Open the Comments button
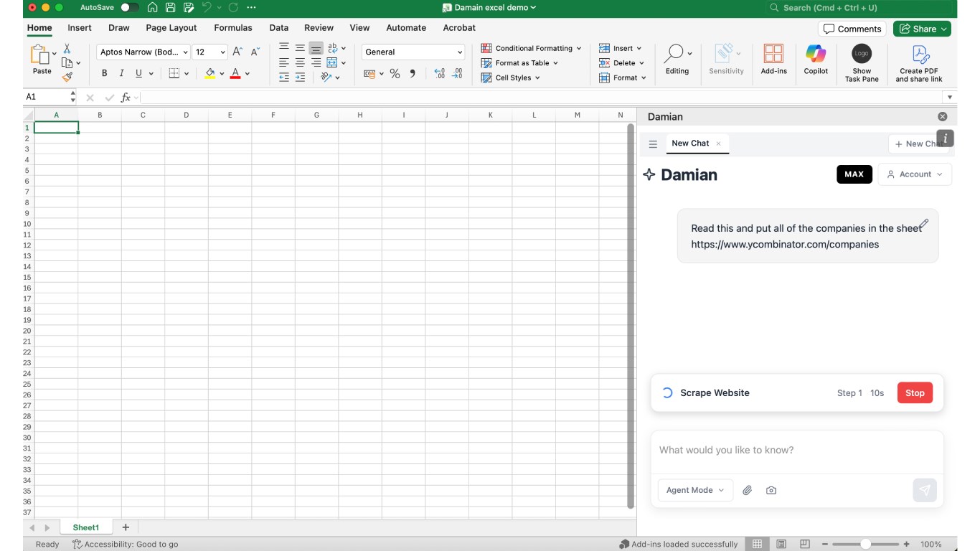Screen dimensions: 980x551 (x=852, y=29)
